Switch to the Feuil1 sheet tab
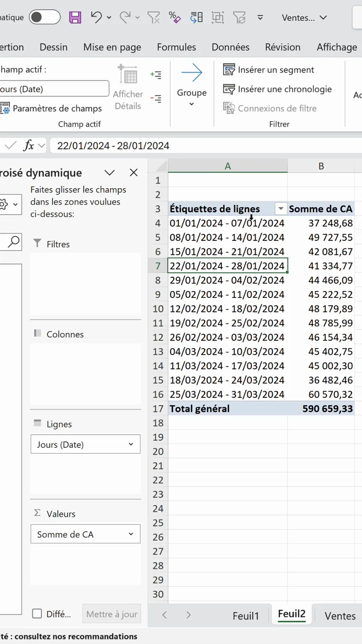Viewport: 362px width, 644px height. coord(246,616)
